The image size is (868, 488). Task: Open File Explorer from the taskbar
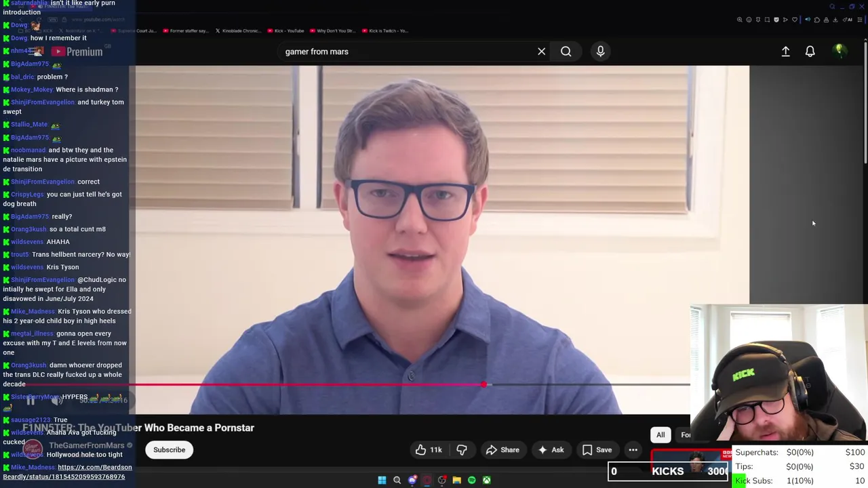click(x=457, y=480)
